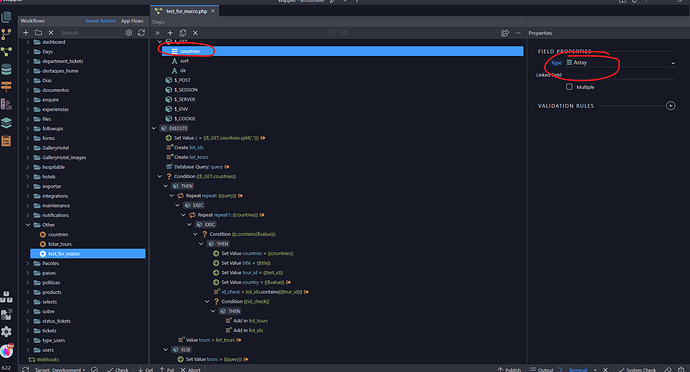Screen dimensions: 690x372
Task: Add a new workflow with plus icon
Action: tap(26, 33)
